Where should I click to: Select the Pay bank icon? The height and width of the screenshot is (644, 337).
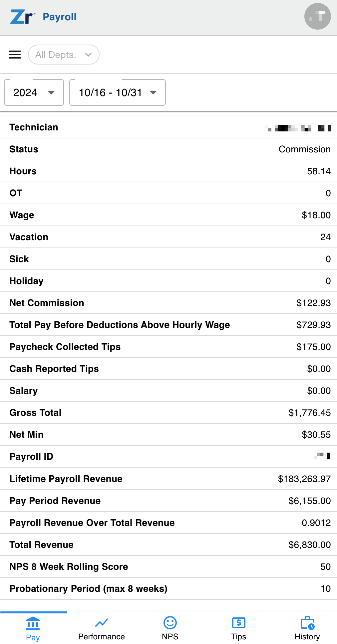[x=33, y=623]
